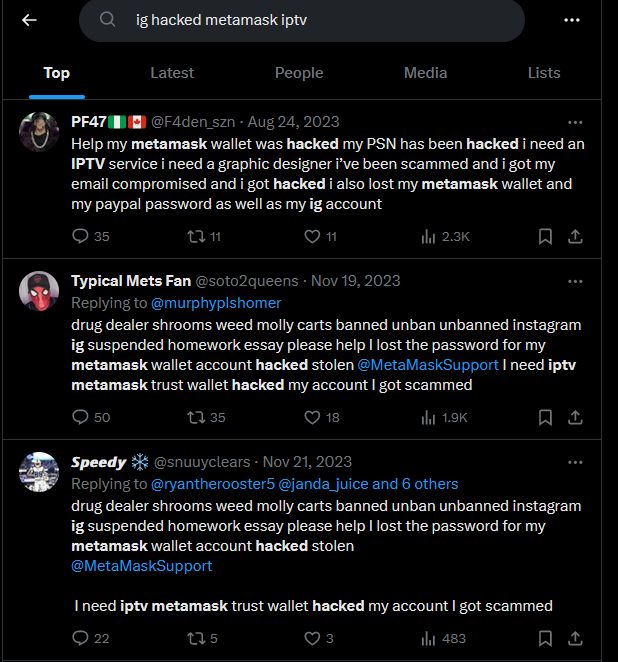The height and width of the screenshot is (662, 618).
Task: Share the Typical Mets Fan tweet
Action: [575, 417]
